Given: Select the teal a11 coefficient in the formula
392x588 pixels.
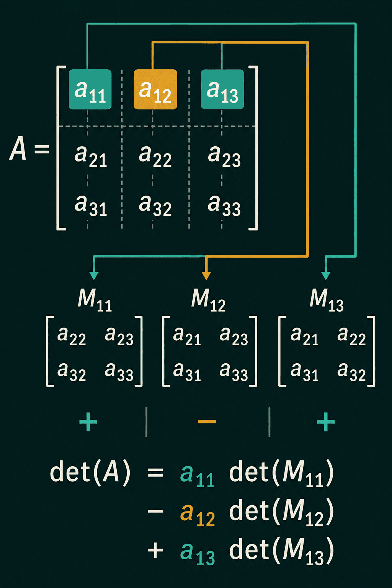Looking at the screenshot, I should (198, 476).
